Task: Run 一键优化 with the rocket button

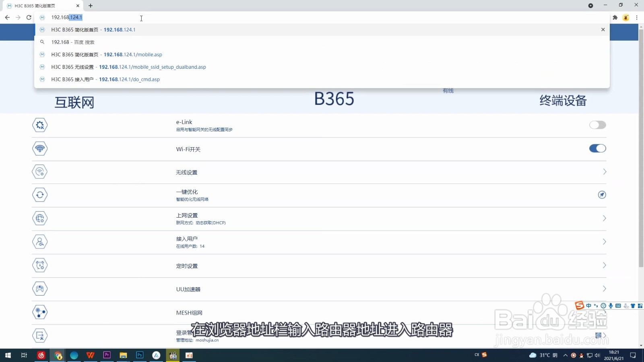Action: 602,195
